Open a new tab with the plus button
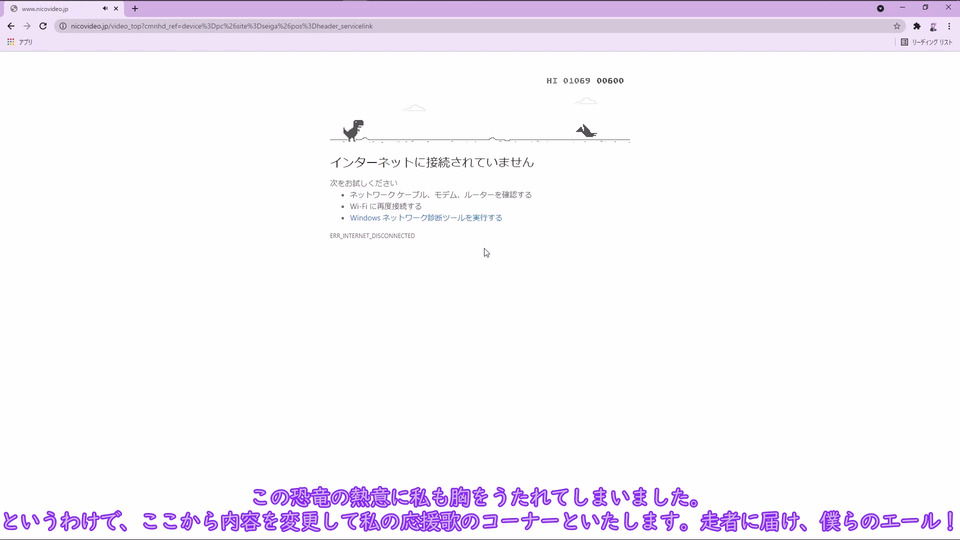Screen dimensions: 960x540 pos(135,9)
